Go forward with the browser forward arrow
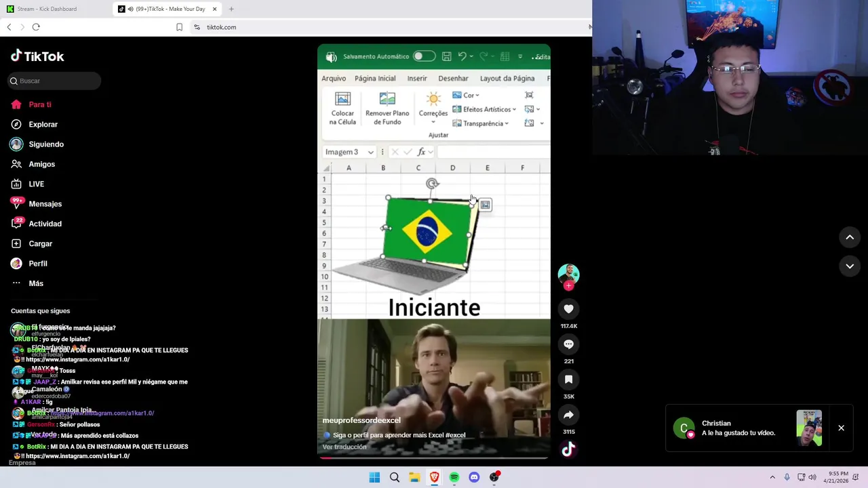868x488 pixels. tap(22, 27)
